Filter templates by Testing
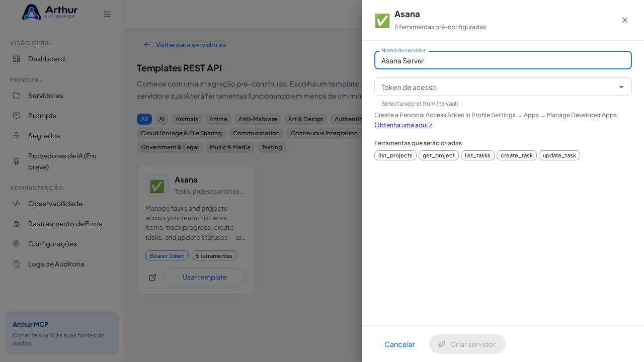644x362 pixels. (x=272, y=147)
